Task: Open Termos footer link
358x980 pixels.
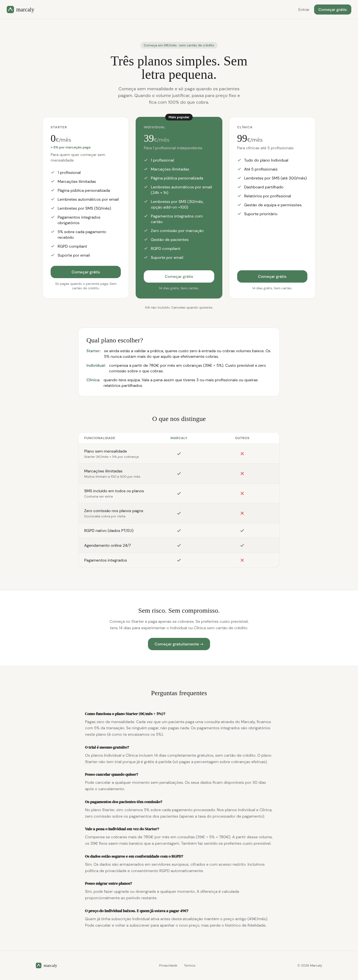Action: coord(189,965)
